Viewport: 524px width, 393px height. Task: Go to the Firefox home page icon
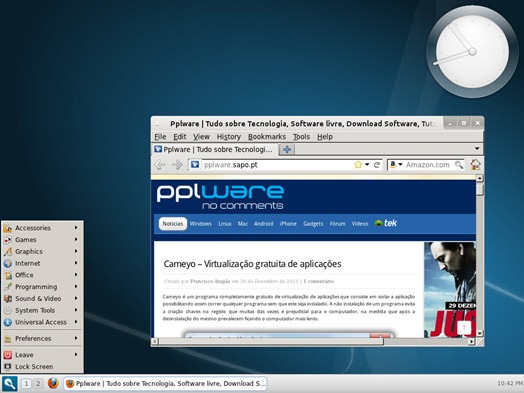click(475, 164)
